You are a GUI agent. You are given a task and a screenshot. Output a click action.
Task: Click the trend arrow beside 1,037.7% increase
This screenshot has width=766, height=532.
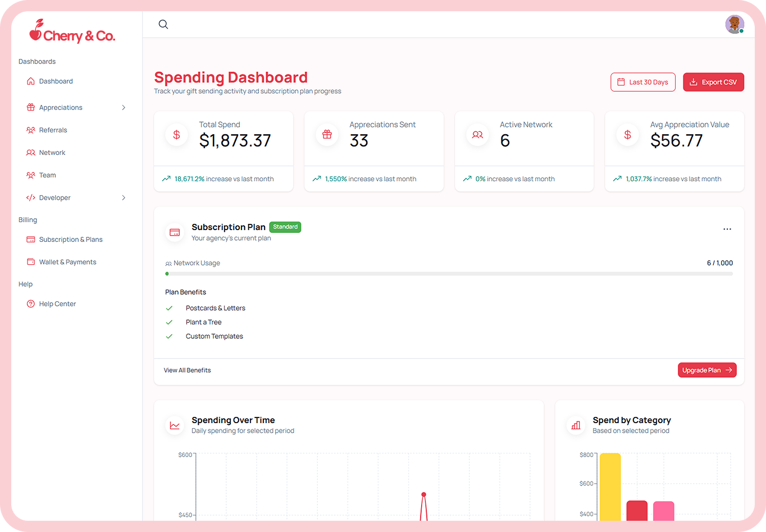[x=617, y=179]
